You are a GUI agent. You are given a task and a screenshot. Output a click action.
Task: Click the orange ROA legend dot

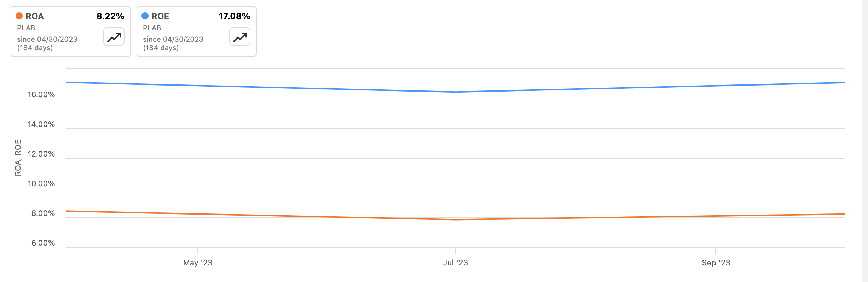pyautogui.click(x=19, y=16)
